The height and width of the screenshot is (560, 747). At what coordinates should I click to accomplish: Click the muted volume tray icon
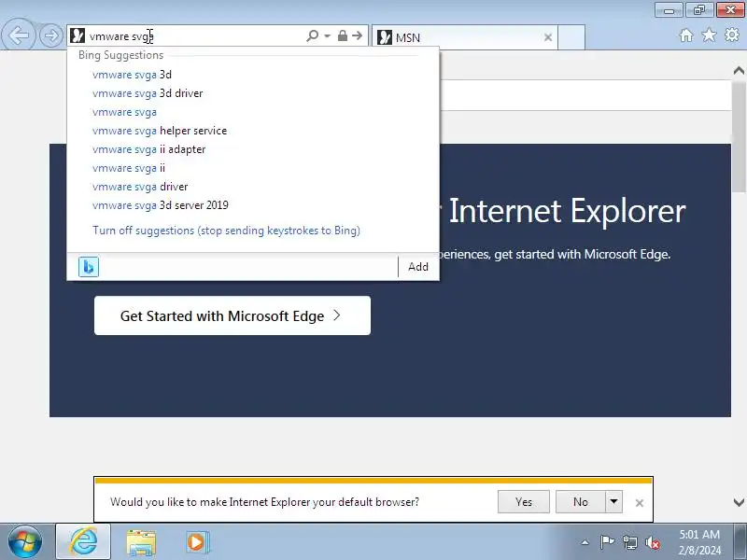(x=652, y=542)
